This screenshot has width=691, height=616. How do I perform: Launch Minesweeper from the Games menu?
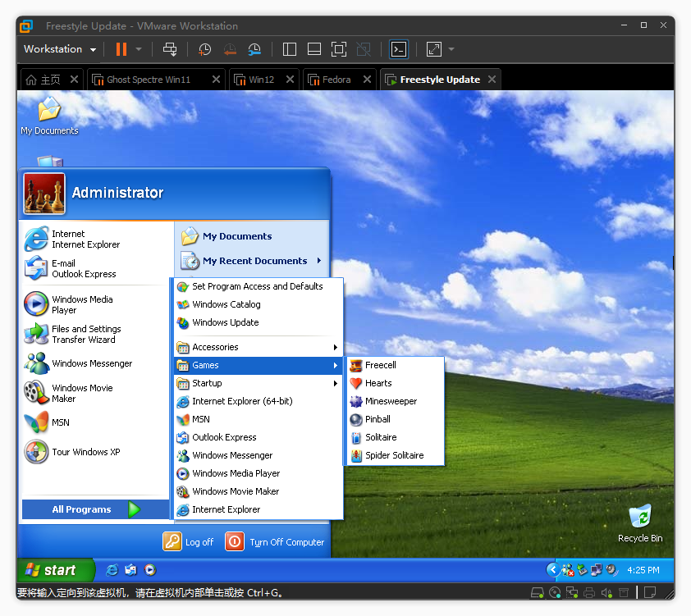click(391, 401)
